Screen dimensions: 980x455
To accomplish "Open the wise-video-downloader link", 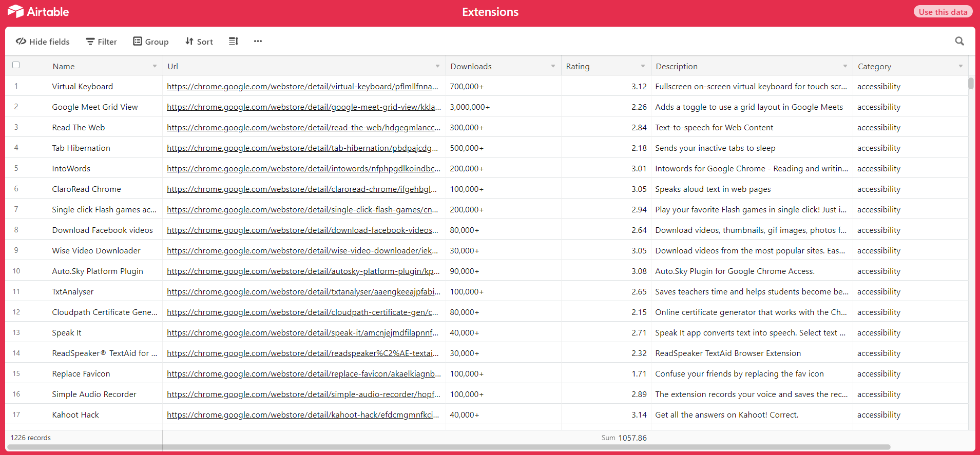I will click(302, 251).
